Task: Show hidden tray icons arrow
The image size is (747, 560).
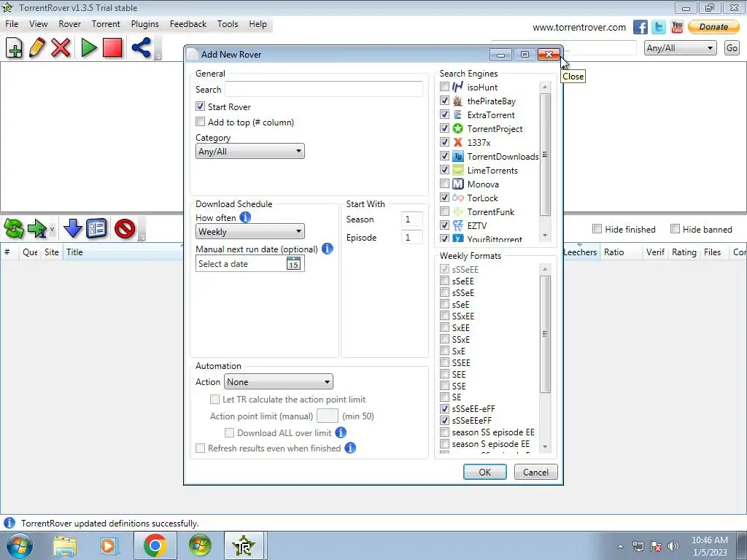Action: pos(620,546)
